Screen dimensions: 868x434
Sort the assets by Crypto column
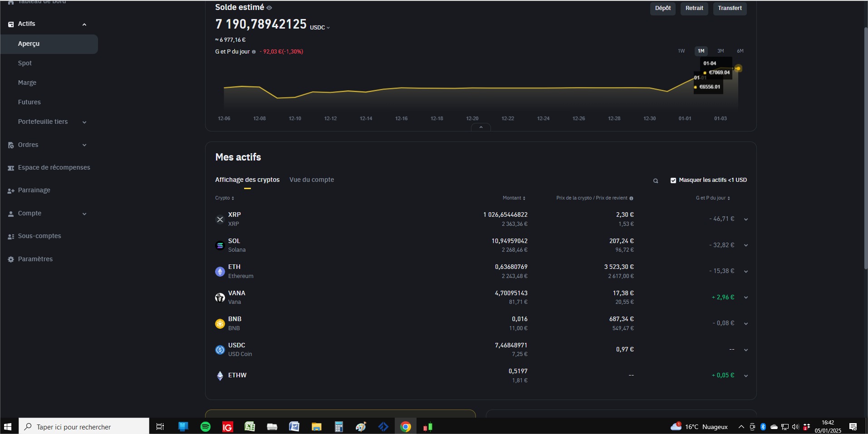coord(225,198)
